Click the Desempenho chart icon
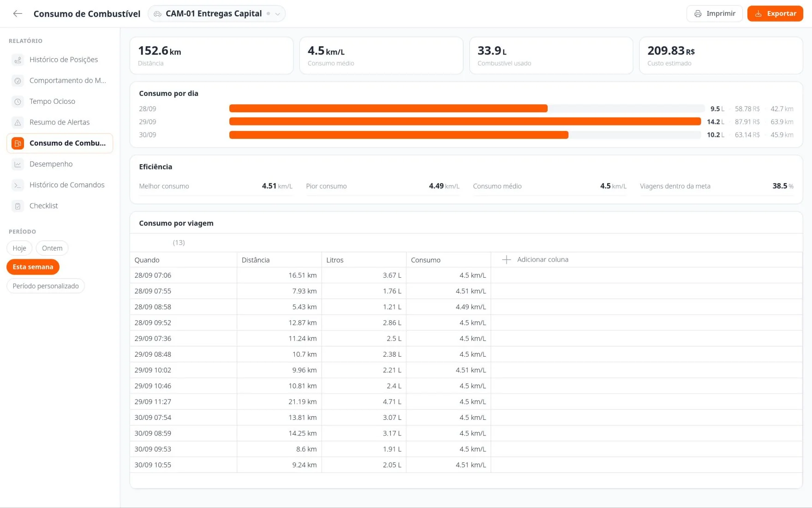This screenshot has width=812, height=508. [x=18, y=164]
